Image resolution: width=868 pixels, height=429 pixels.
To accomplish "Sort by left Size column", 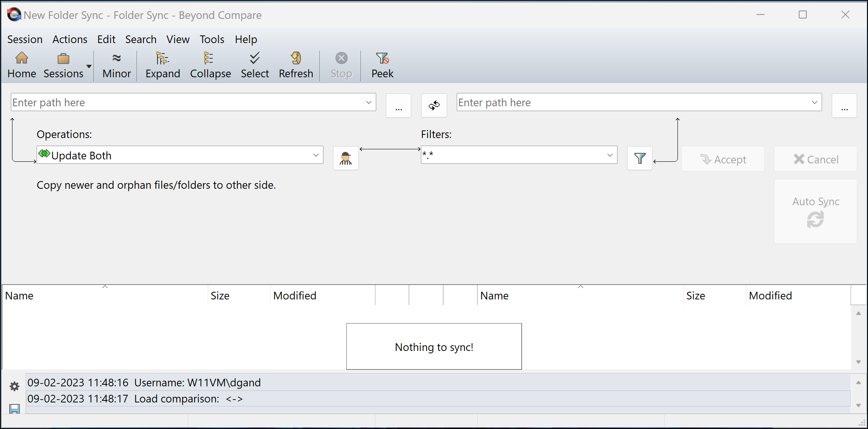I will click(x=239, y=295).
